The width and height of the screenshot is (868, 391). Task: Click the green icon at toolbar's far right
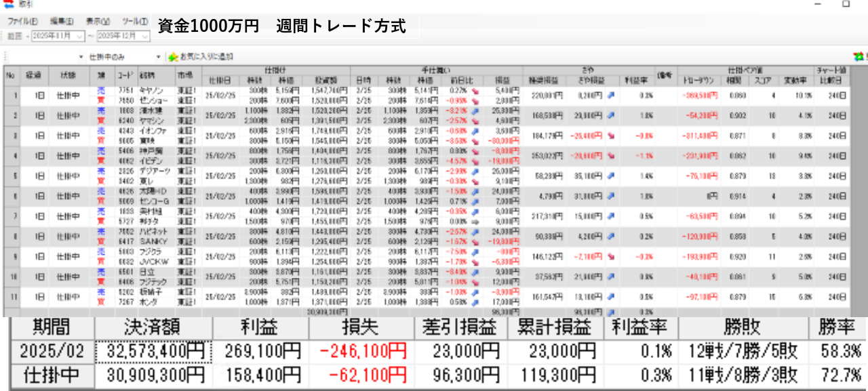click(861, 57)
